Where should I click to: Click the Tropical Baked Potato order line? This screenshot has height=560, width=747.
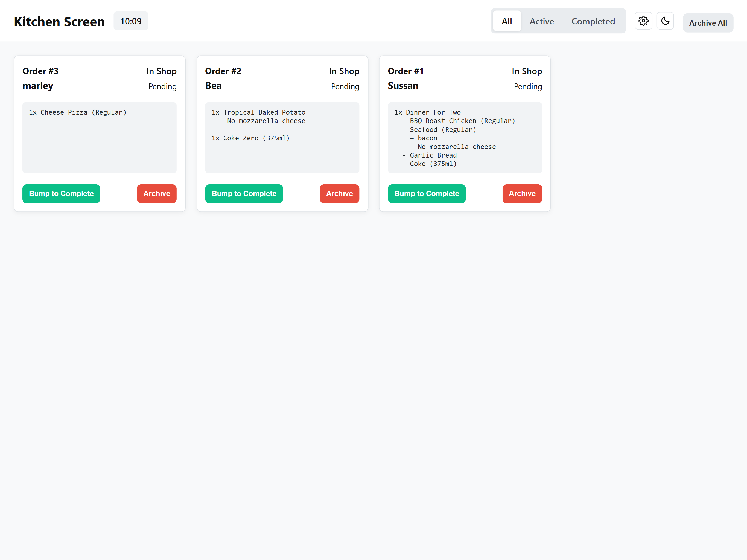click(258, 112)
